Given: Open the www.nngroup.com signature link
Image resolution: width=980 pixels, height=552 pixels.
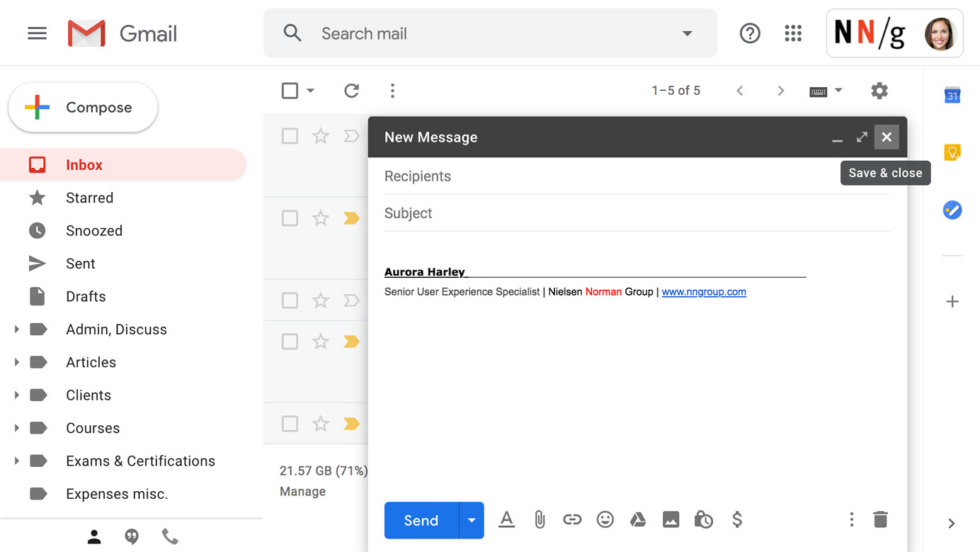Looking at the screenshot, I should point(703,292).
